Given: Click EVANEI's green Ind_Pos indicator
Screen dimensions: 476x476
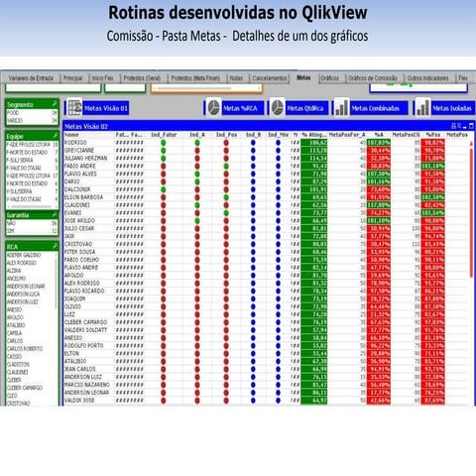Looking at the screenshot, I should 226,213.
